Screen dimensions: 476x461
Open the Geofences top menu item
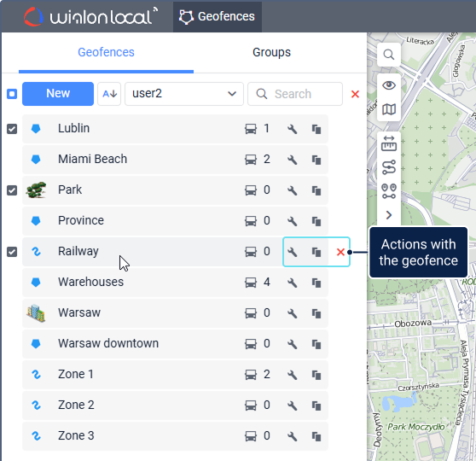click(x=217, y=16)
